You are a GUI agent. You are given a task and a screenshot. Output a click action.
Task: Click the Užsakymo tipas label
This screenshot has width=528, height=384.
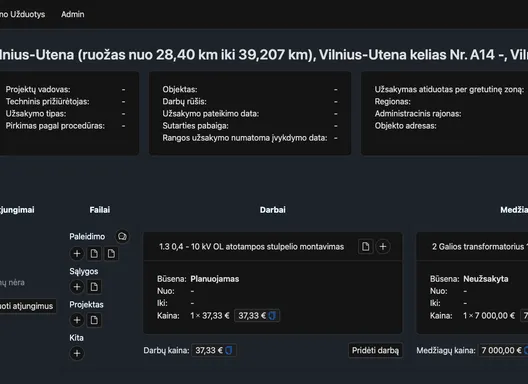tap(36, 114)
